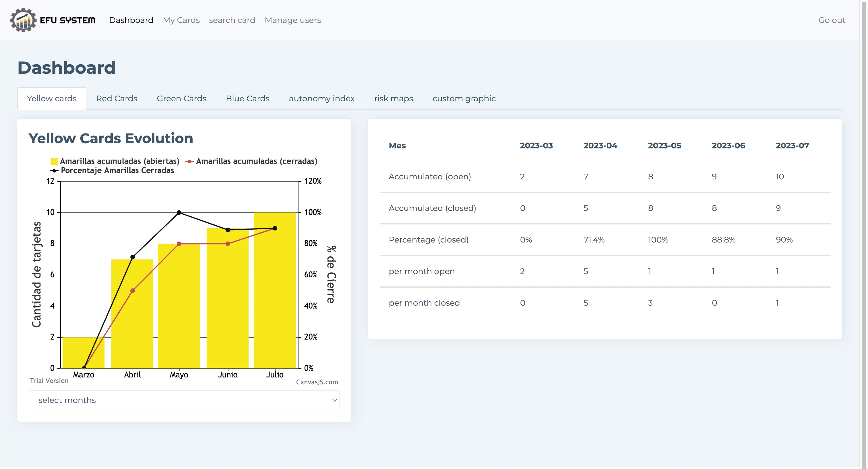Screen dimensions: 868x469
Task: Click the 2023-04 column header
Action: click(x=600, y=146)
